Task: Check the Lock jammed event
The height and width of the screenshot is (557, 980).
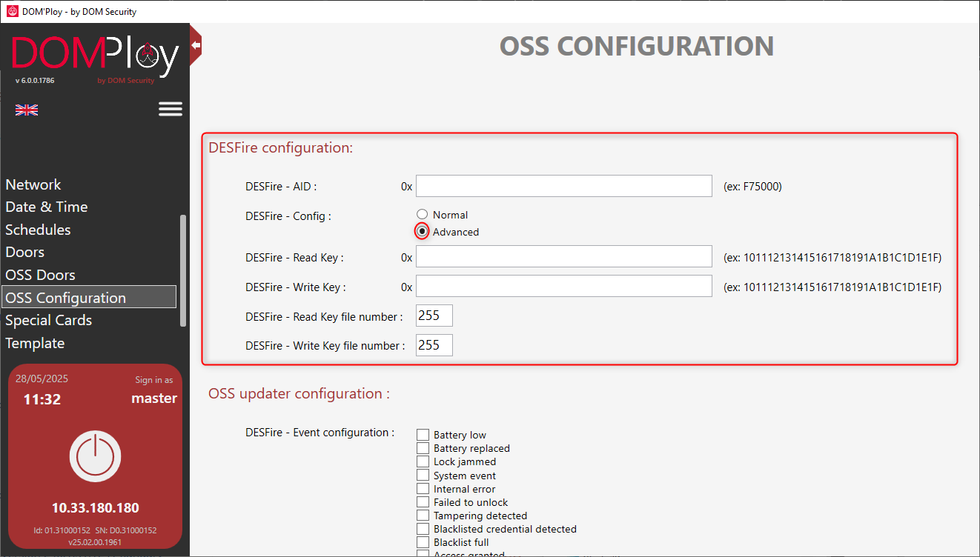Action: coord(423,461)
